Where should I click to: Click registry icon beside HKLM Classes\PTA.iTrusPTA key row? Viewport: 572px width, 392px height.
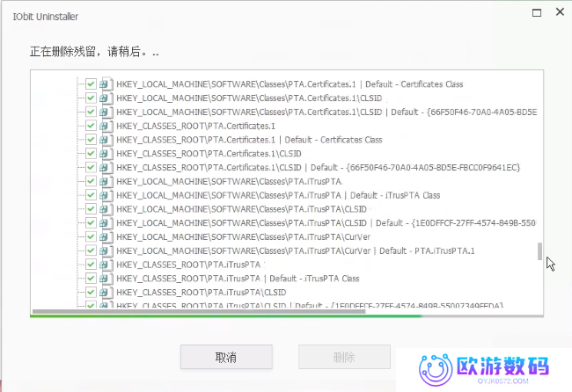[x=106, y=181]
